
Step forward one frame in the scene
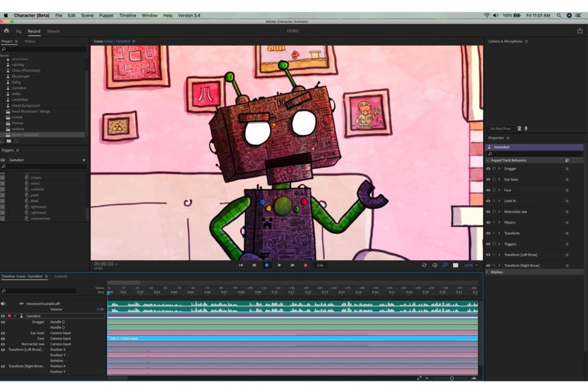(292, 265)
